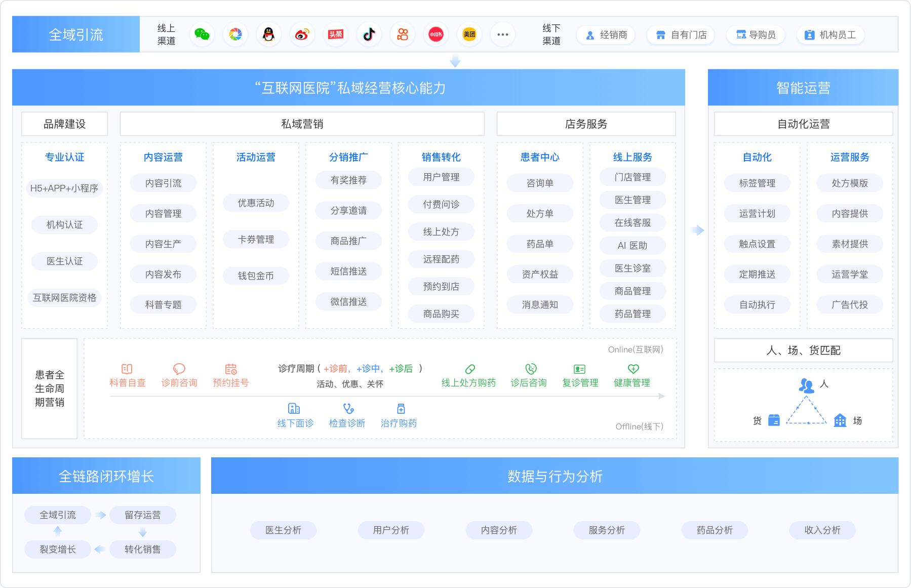Select the 经销商 offline channel pill
This screenshot has height=588, width=911.
click(606, 35)
